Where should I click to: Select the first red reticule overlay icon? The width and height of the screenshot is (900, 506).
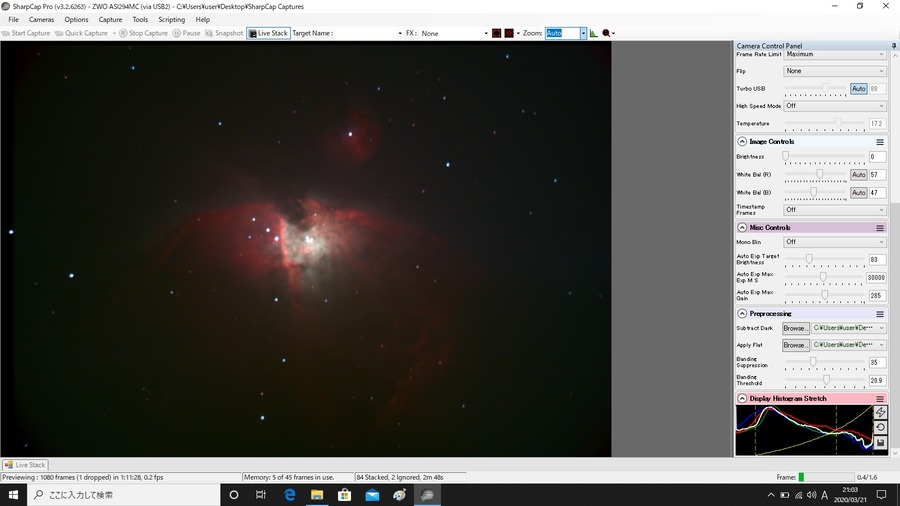(496, 33)
